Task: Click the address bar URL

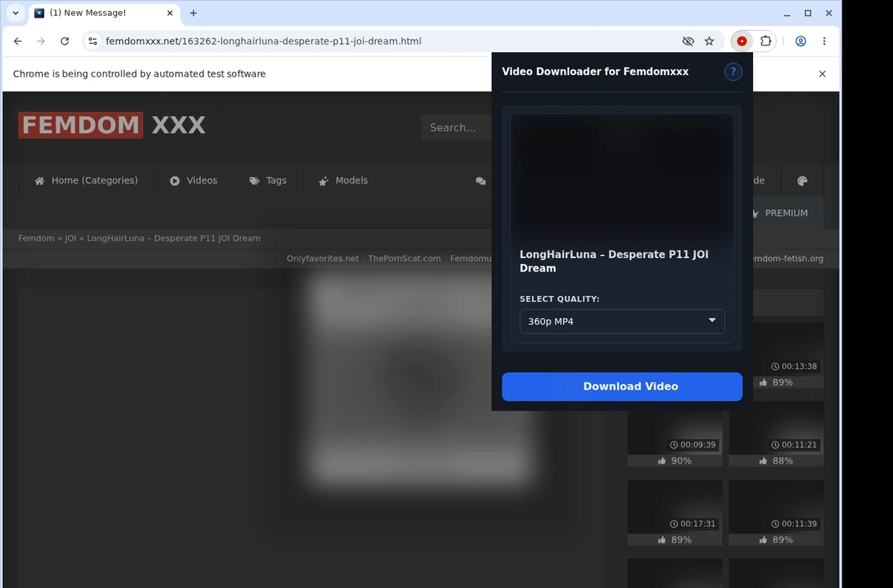Action: (x=263, y=42)
